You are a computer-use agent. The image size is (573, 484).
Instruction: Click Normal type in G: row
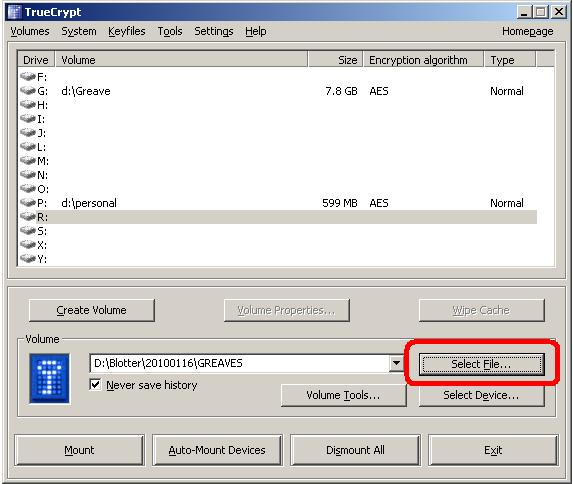pos(507,91)
